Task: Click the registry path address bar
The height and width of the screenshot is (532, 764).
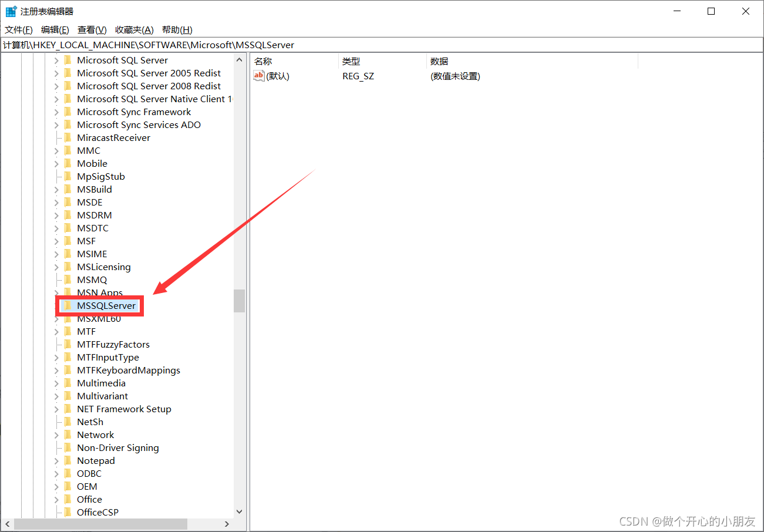Action: (382, 45)
